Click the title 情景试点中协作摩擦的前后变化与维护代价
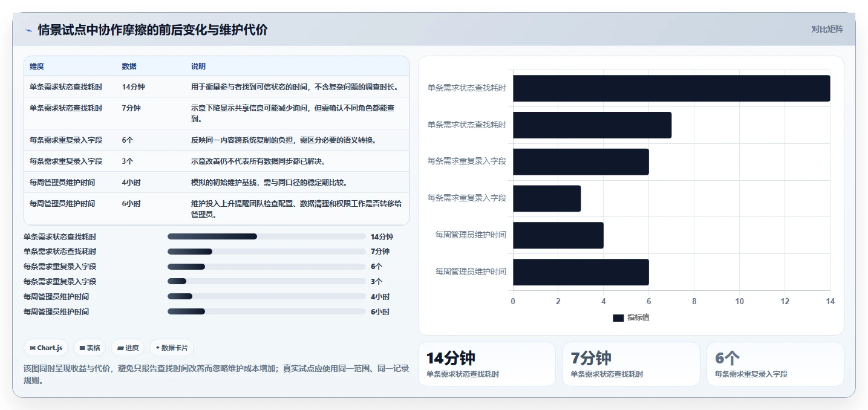 (x=152, y=30)
